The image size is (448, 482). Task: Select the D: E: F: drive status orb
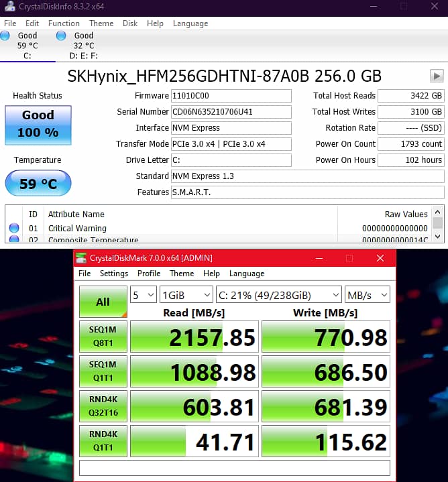pos(62,36)
